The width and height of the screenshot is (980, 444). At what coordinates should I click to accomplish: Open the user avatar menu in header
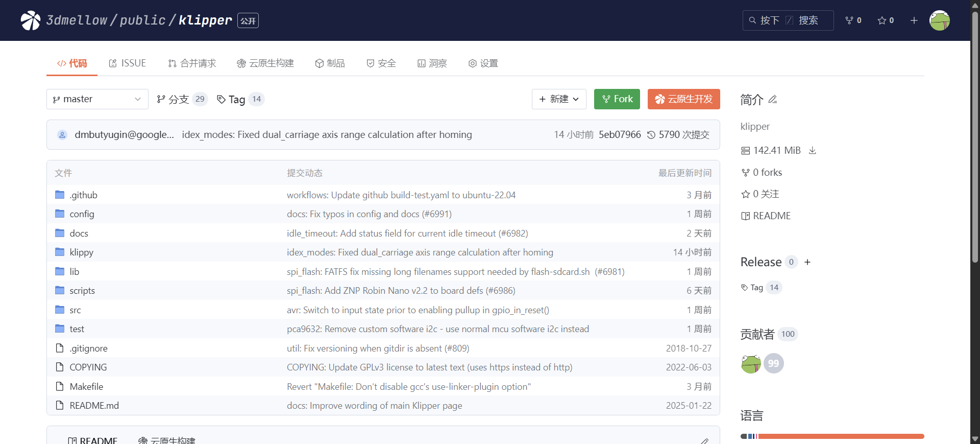[939, 20]
